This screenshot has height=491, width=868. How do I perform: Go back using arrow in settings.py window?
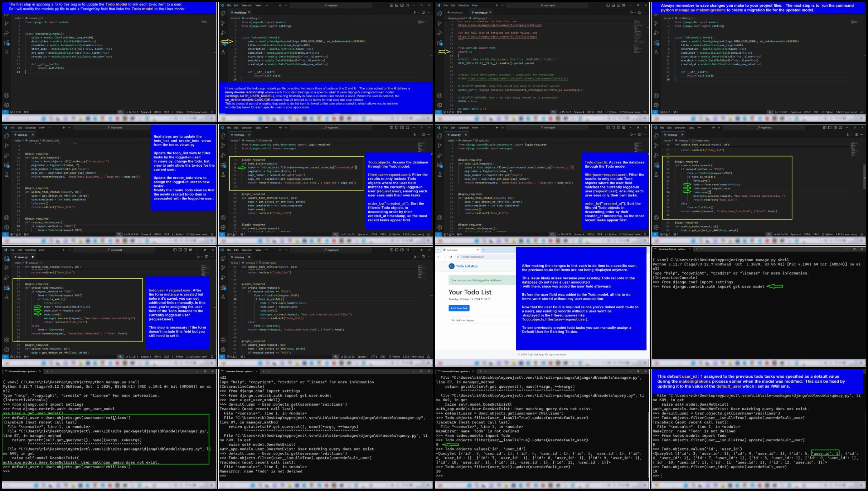[x=497, y=5]
